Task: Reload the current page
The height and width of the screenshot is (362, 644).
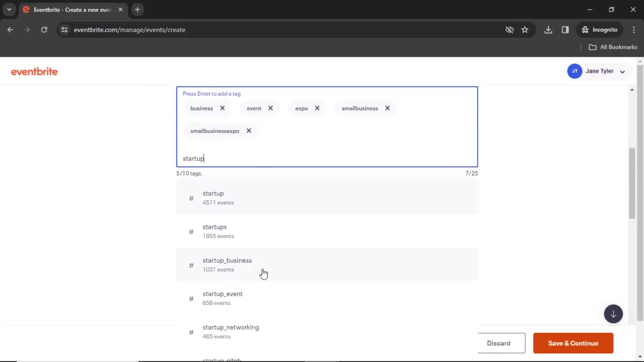Action: (x=44, y=30)
